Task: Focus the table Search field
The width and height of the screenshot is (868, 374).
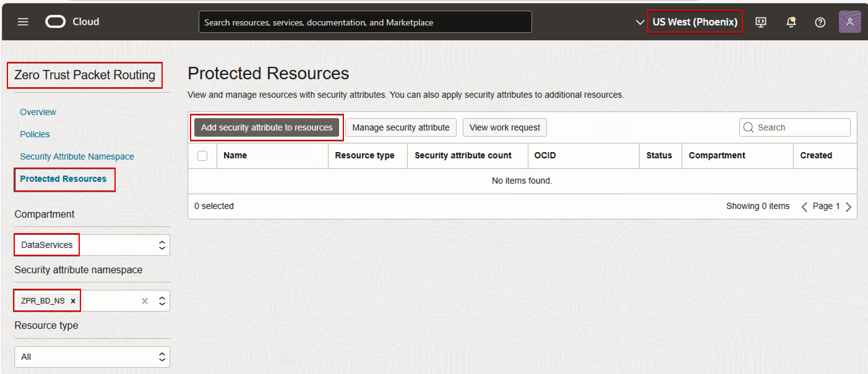Action: pyautogui.click(x=795, y=127)
